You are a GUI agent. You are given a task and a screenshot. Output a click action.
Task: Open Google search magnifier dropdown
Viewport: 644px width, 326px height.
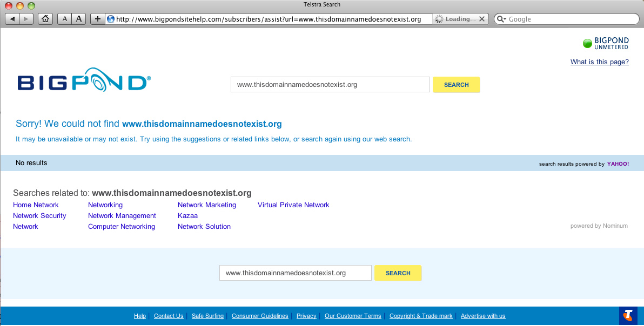pos(501,19)
